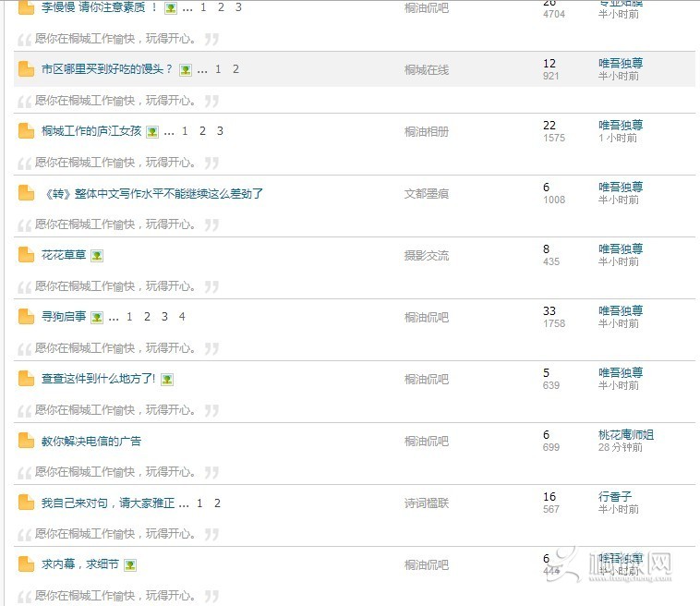The image size is (700, 606).
Task: Open user profile 行香子
Action: tap(615, 496)
